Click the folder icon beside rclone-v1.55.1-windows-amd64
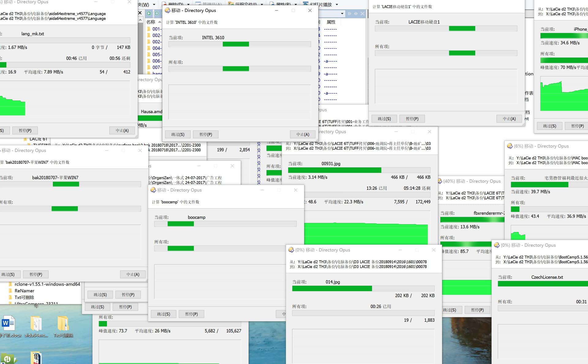The image size is (588, 364). click(x=11, y=284)
